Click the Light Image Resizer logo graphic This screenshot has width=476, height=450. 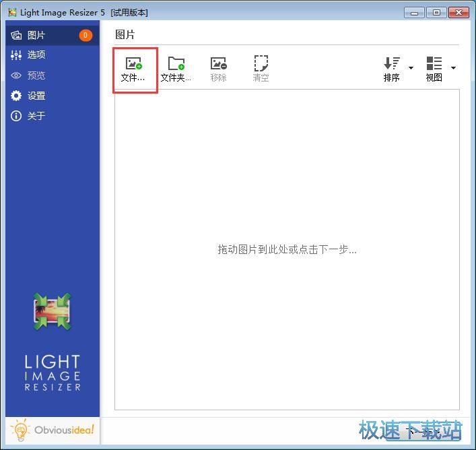53,311
